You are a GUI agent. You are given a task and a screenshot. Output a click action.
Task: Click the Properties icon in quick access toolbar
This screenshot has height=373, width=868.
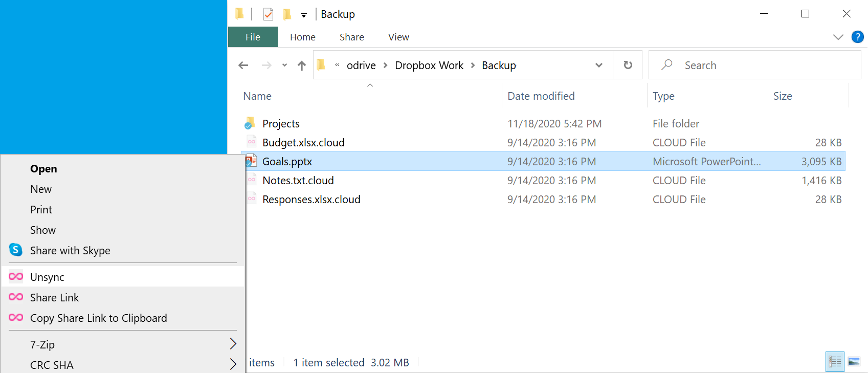point(268,14)
